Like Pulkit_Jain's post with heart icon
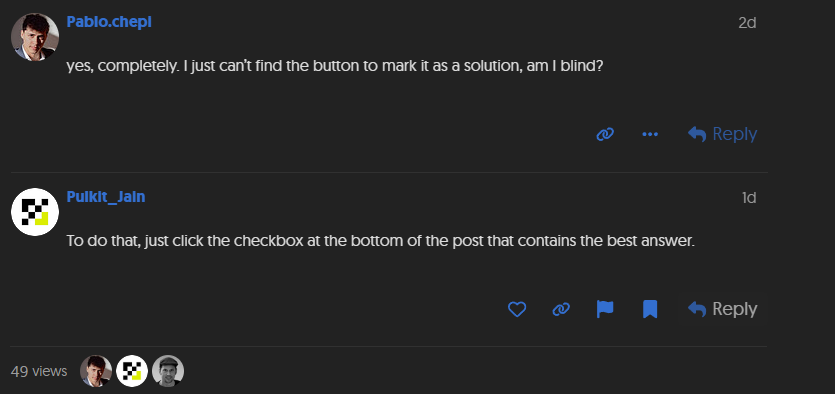The height and width of the screenshot is (394, 835). (517, 309)
